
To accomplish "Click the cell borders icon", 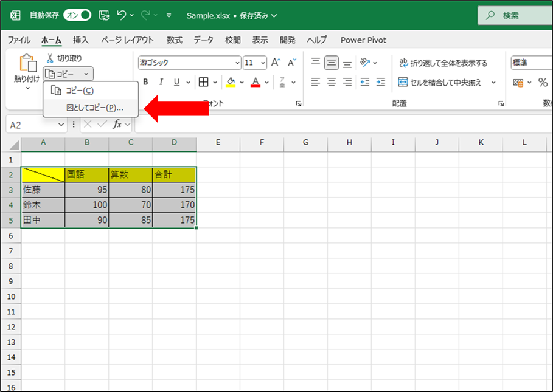I will [x=203, y=82].
